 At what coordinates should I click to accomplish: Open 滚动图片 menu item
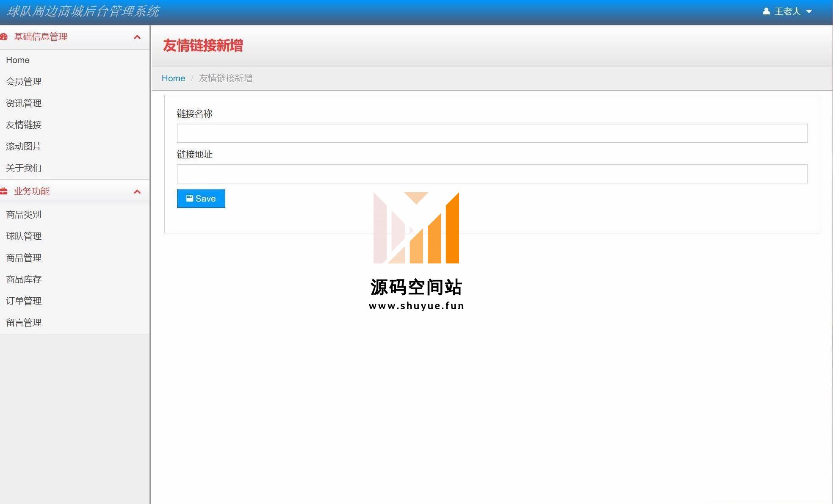[24, 147]
